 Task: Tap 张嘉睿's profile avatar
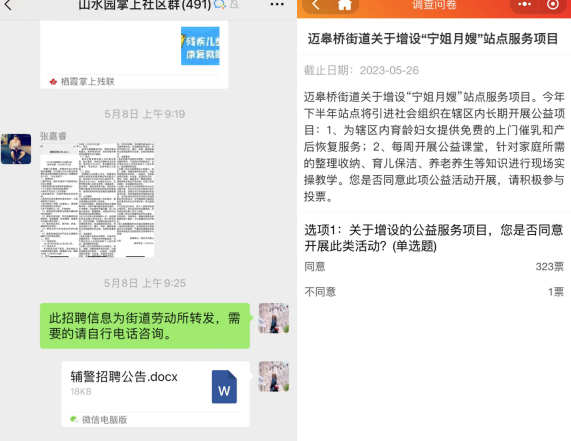tap(16, 149)
